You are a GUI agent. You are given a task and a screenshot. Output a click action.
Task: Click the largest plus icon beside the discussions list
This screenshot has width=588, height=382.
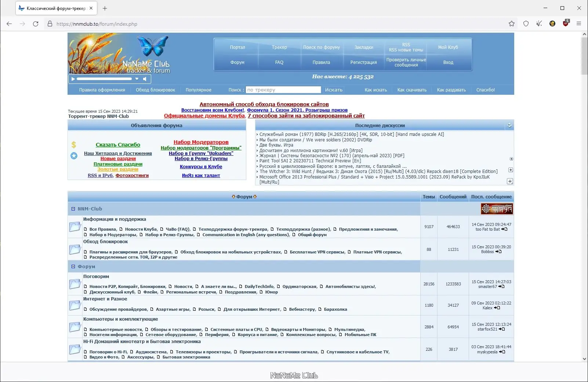tap(510, 181)
